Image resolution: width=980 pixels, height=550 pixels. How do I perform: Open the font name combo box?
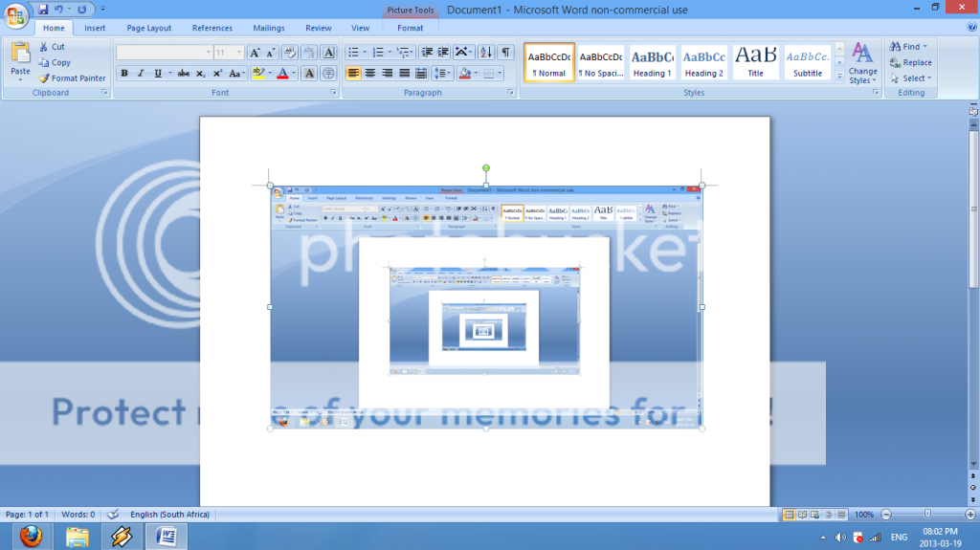[165, 53]
